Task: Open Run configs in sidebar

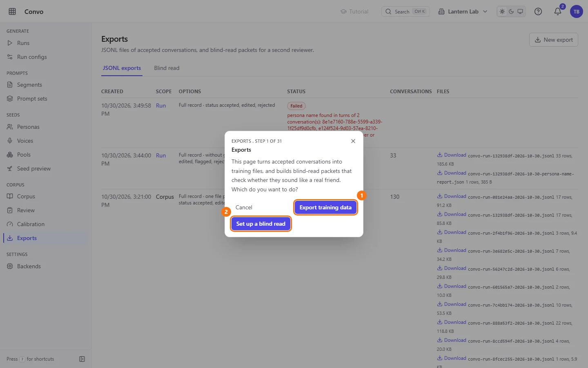Action: tap(45, 57)
